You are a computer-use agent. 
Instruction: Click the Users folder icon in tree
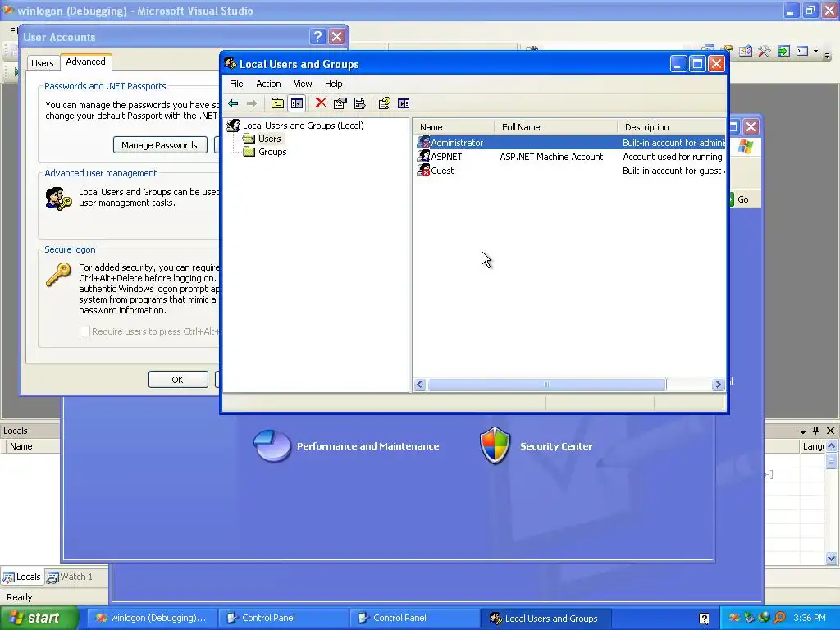pos(249,138)
